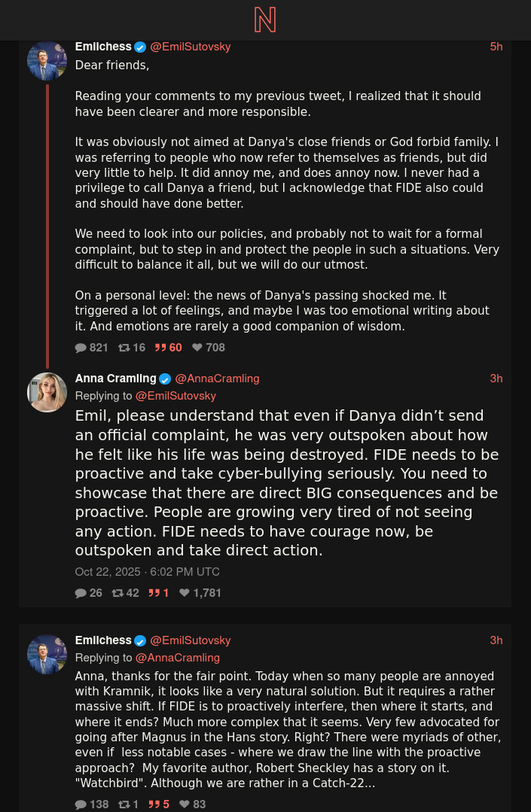531x812 pixels.
Task: Click heart icon with 83 likes
Action: pyautogui.click(x=185, y=804)
